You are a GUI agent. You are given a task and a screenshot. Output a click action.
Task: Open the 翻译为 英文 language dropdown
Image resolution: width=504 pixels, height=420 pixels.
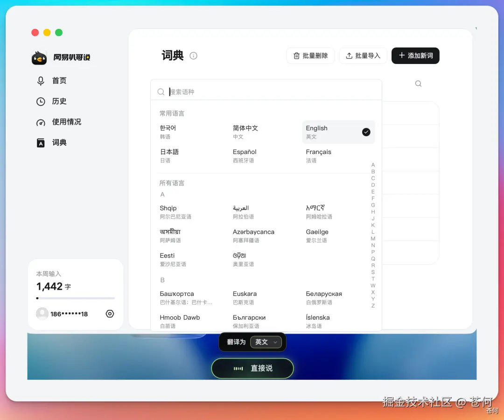[266, 342]
